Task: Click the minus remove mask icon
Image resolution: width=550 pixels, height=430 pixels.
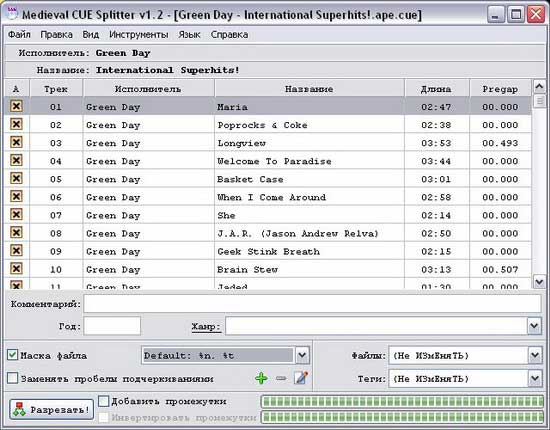Action: (281, 378)
